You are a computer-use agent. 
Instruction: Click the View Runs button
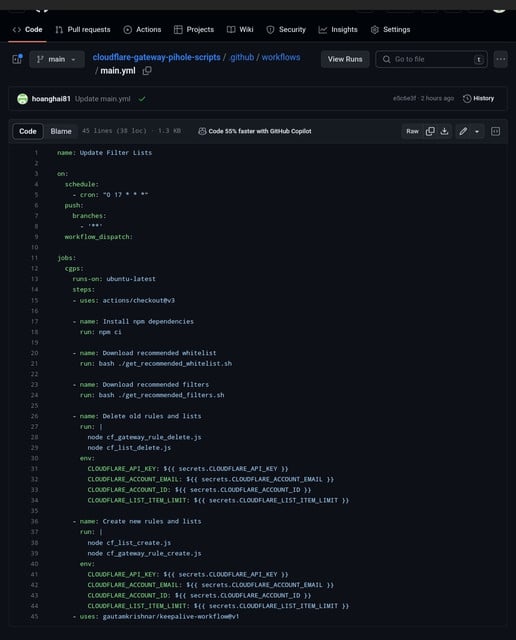tap(345, 59)
